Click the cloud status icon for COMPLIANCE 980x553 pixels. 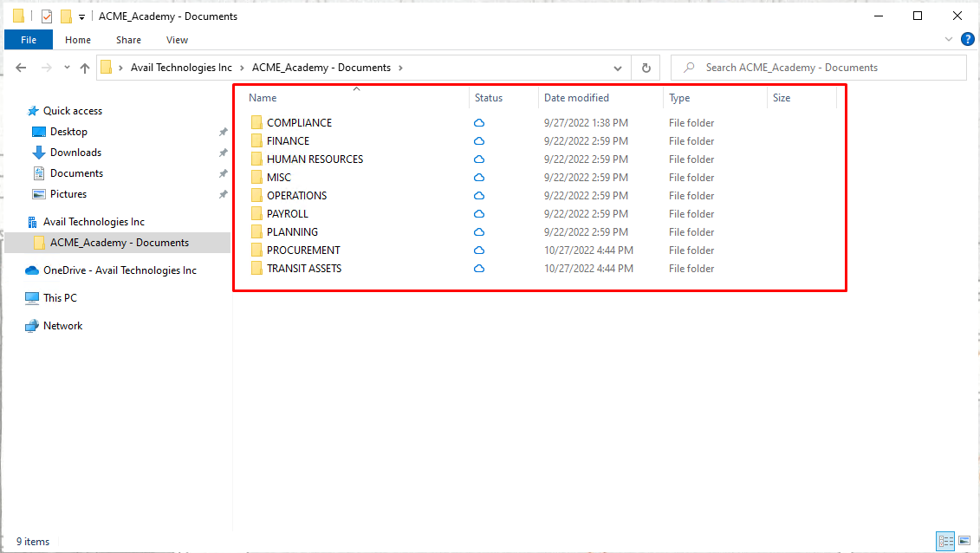click(x=479, y=123)
